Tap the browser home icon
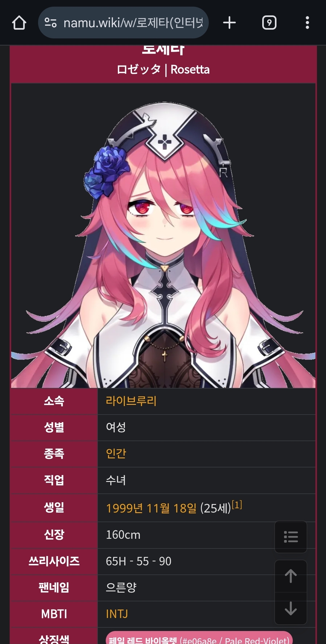This screenshot has height=644, width=326. pyautogui.click(x=19, y=23)
